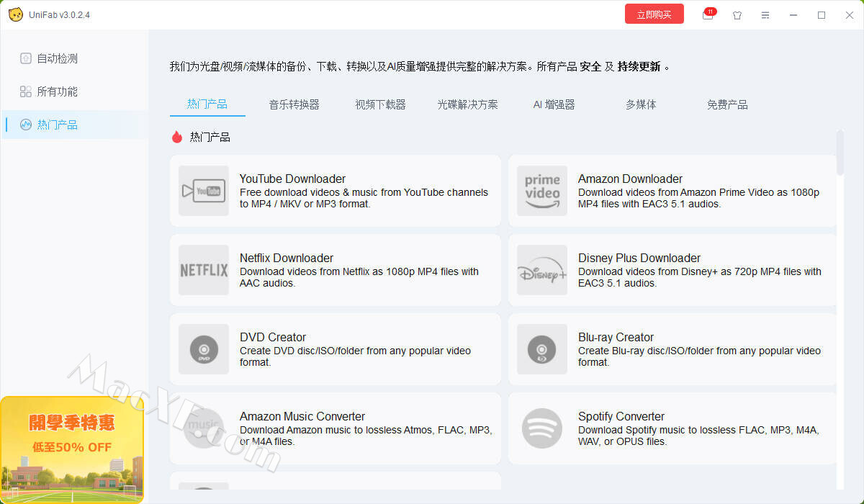Open the Blu-ray Creator title
The width and height of the screenshot is (864, 504).
pos(616,337)
